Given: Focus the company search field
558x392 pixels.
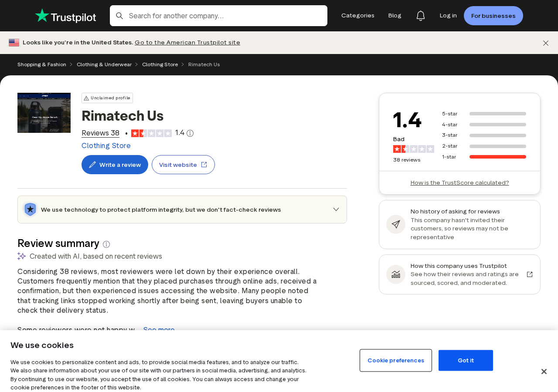Looking at the screenshot, I should (218, 16).
